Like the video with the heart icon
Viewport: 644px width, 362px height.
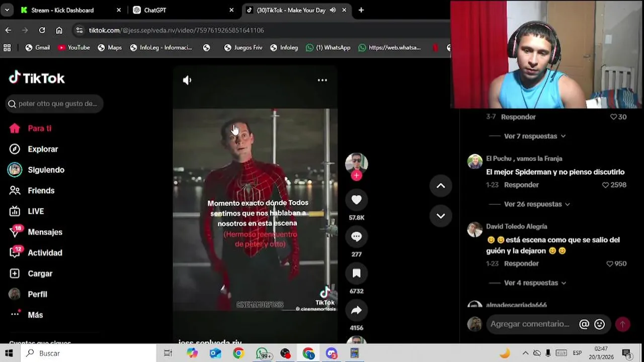(356, 200)
